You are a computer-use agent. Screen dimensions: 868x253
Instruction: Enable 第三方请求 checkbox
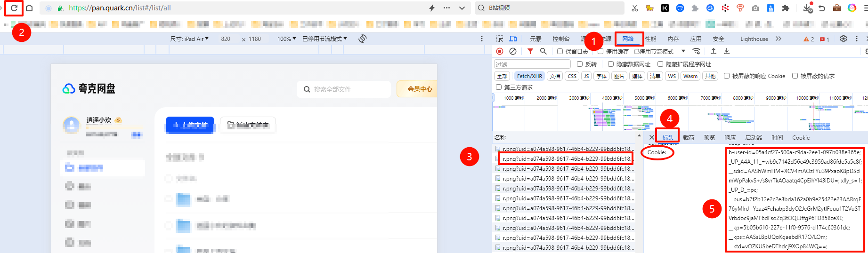tap(499, 87)
